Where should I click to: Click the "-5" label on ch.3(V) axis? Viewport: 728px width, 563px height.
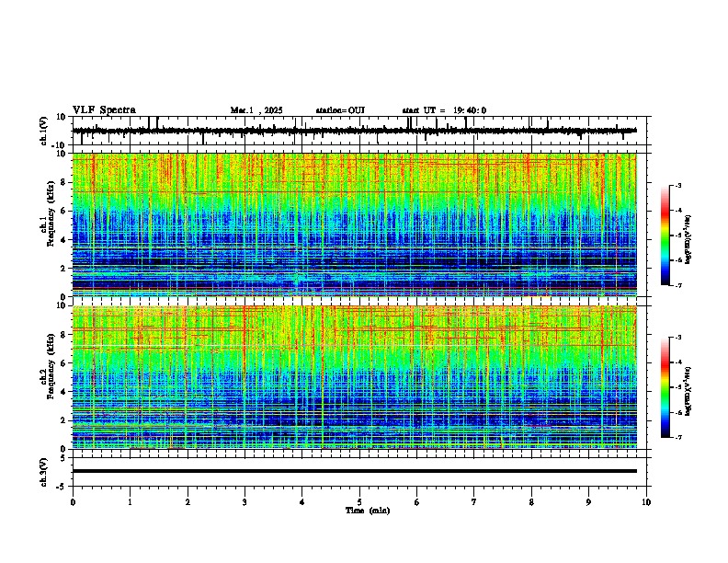pos(62,487)
